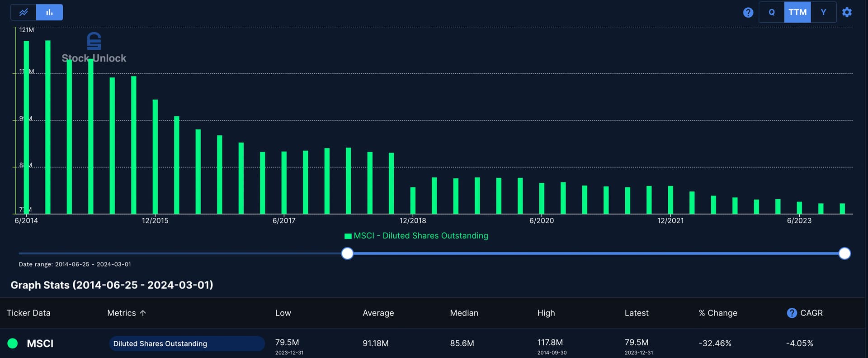The image size is (868, 358).
Task: Open Diluted Shares Outstanding metric selector
Action: (x=186, y=344)
